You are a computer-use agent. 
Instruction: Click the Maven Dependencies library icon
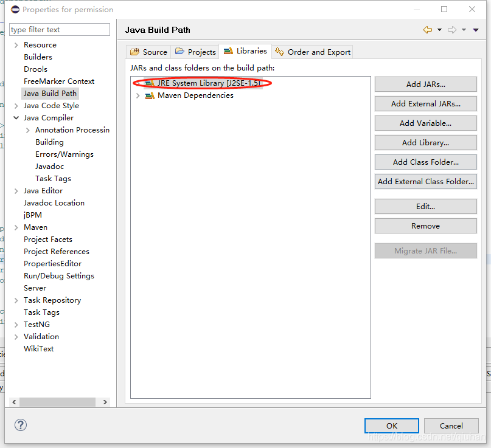click(150, 95)
